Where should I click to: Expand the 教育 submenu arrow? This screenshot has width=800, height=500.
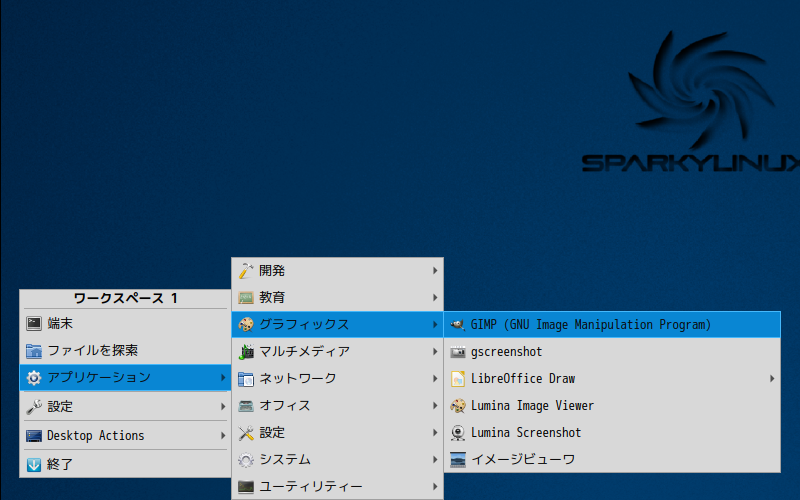435,297
